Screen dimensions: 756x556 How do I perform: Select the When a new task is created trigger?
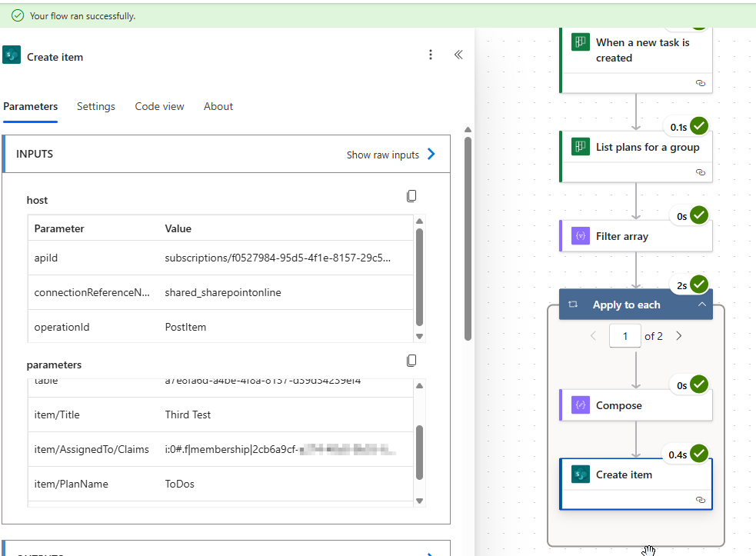tap(636, 60)
